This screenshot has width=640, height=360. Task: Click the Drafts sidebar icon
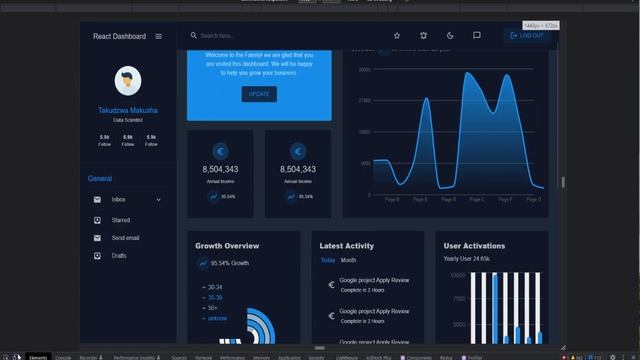click(97, 256)
